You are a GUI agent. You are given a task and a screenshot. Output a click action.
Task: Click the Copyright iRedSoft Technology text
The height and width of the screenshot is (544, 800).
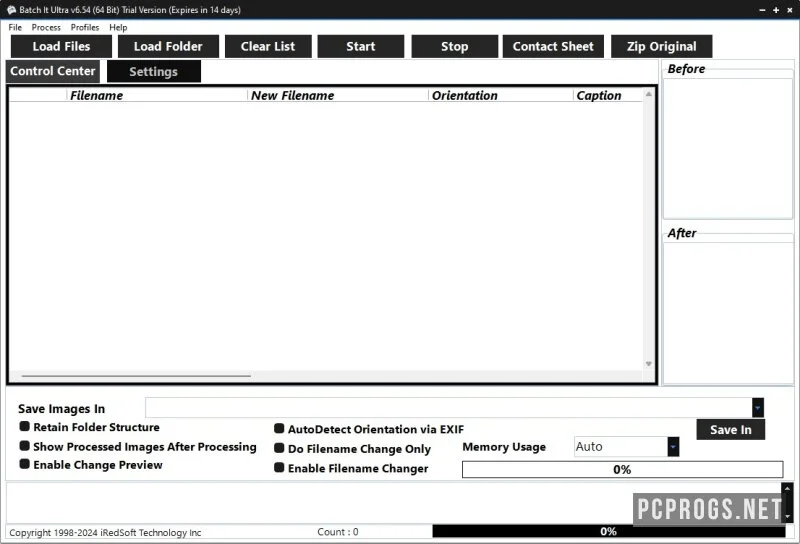coord(105,533)
